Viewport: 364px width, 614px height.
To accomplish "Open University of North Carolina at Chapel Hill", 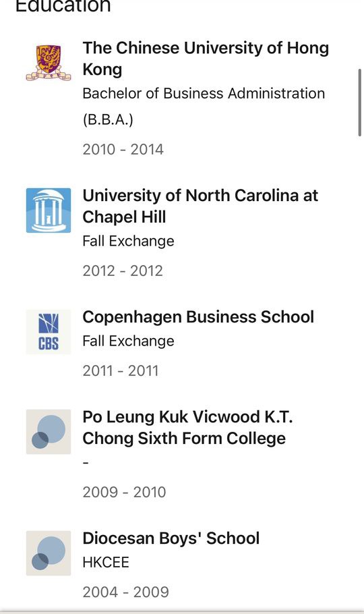I will 200,206.
